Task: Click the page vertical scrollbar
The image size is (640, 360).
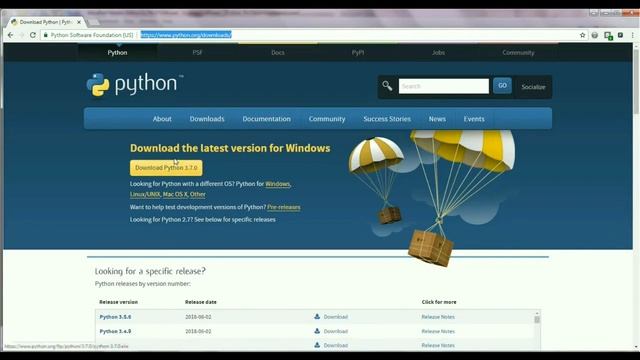Action: click(x=636, y=82)
